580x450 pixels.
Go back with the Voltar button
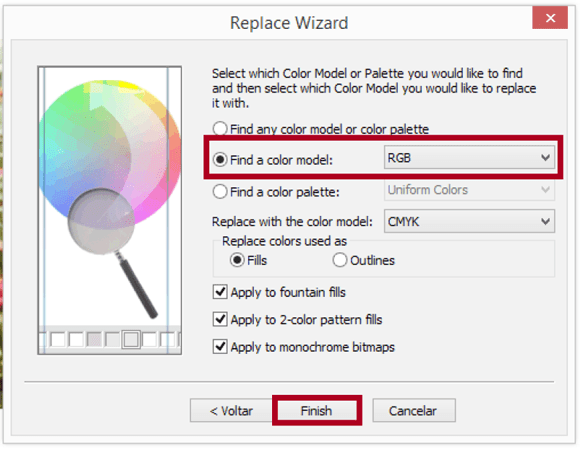coord(231,410)
